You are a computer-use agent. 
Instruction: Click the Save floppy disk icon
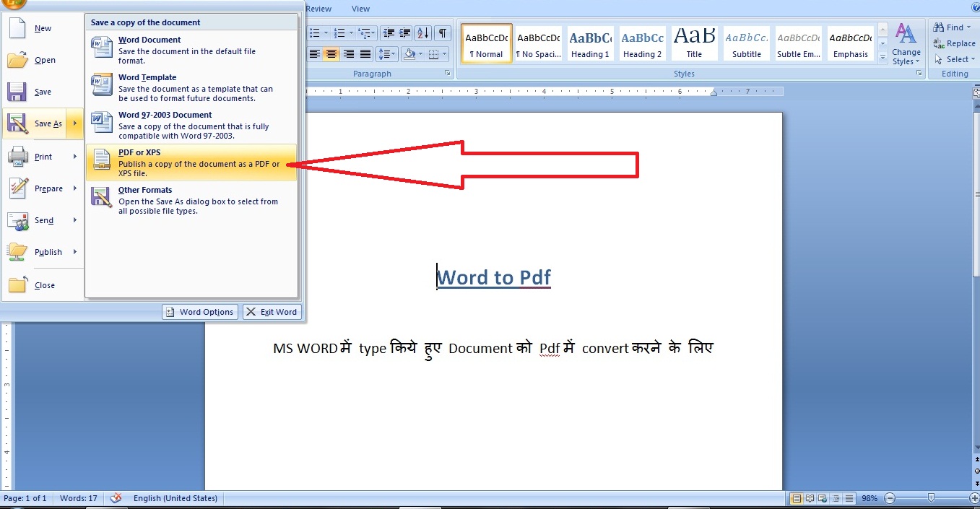[17, 92]
